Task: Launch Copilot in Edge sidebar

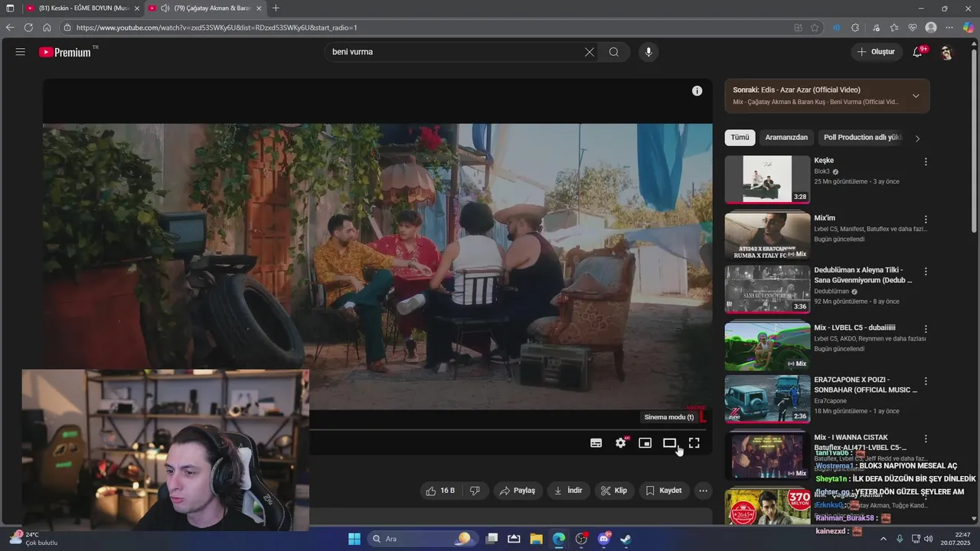Action: coord(969,28)
